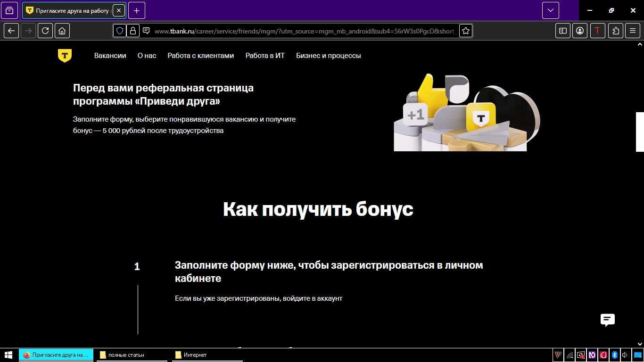Viewport: 644px width, 362px height.
Task: Open the extensions puzzle menu
Action: tap(616, 31)
